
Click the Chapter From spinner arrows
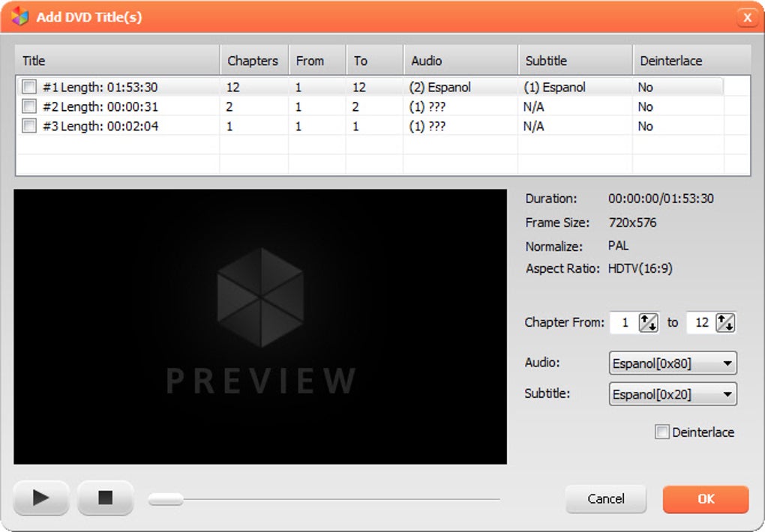[x=649, y=323]
